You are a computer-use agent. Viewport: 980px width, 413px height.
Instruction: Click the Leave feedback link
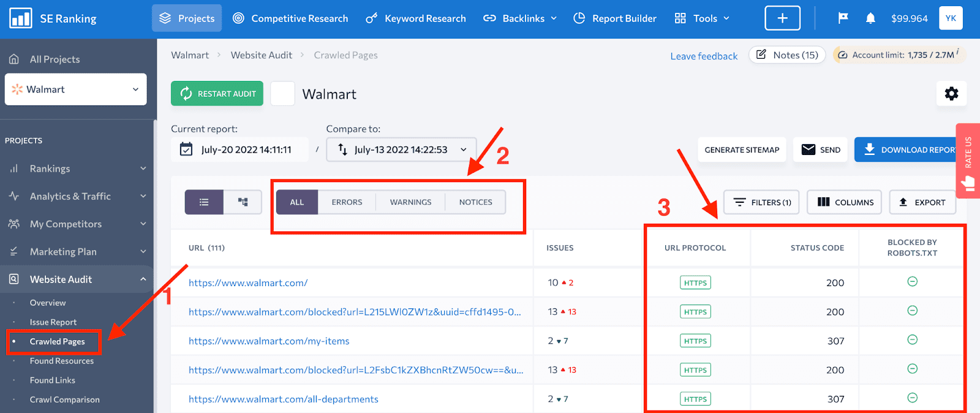point(704,56)
